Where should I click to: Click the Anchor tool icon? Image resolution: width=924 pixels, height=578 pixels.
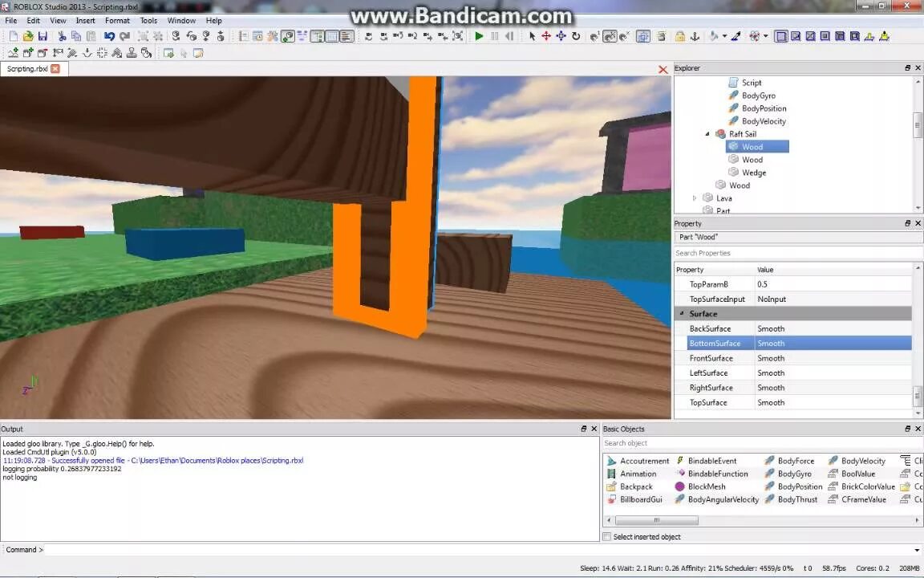pos(695,36)
